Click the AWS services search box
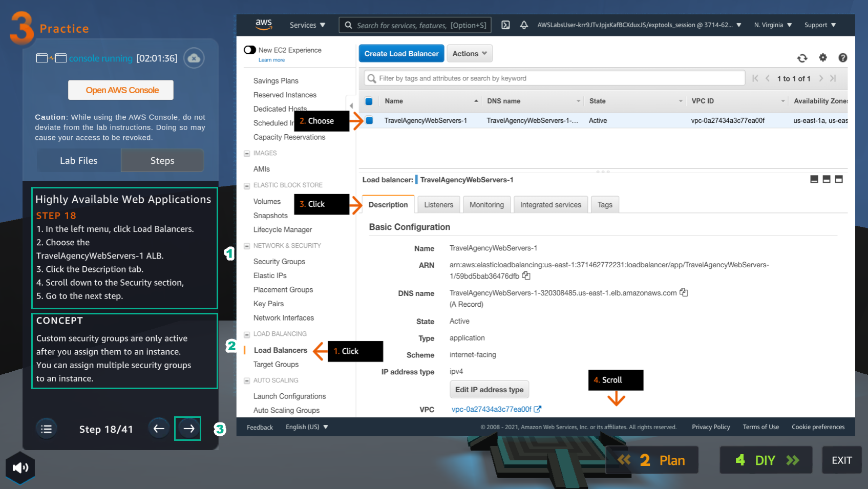 [x=415, y=25]
